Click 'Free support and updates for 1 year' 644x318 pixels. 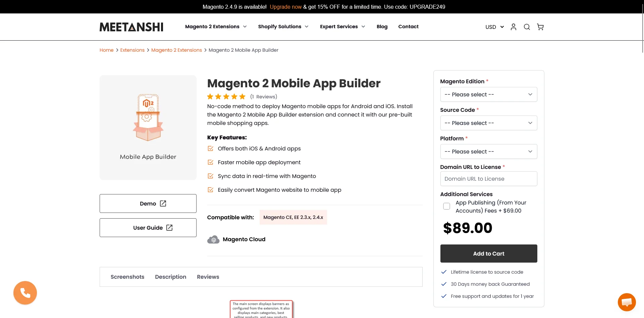(x=492, y=296)
